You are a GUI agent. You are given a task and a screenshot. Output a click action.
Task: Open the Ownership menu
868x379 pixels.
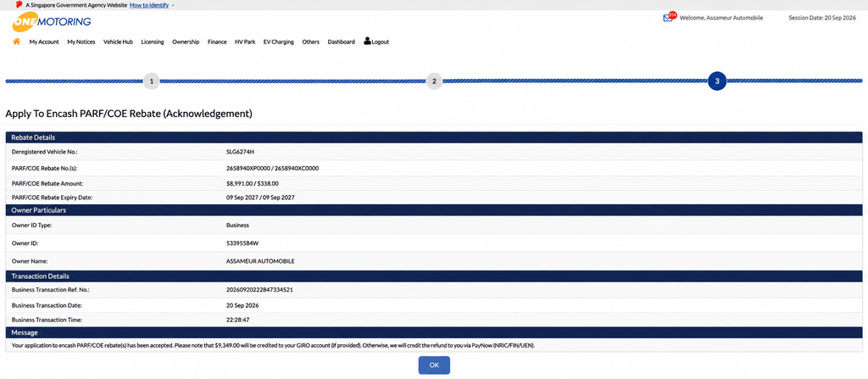(186, 42)
